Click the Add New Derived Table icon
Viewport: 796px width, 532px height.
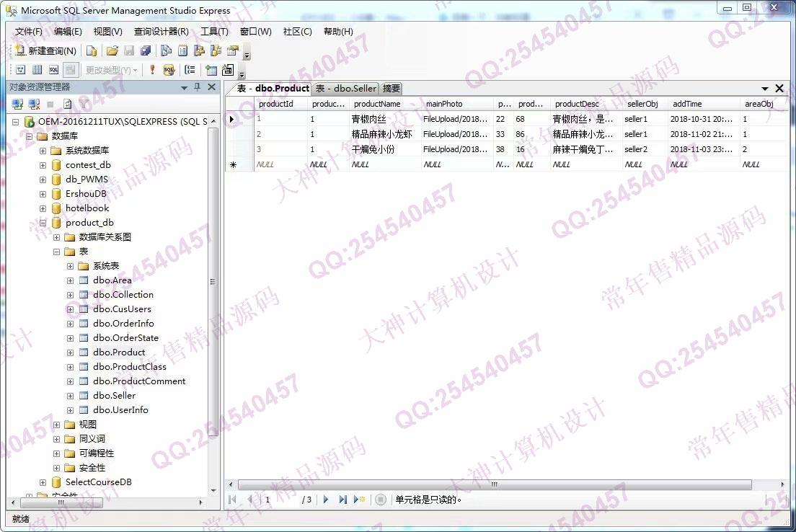click(x=228, y=70)
